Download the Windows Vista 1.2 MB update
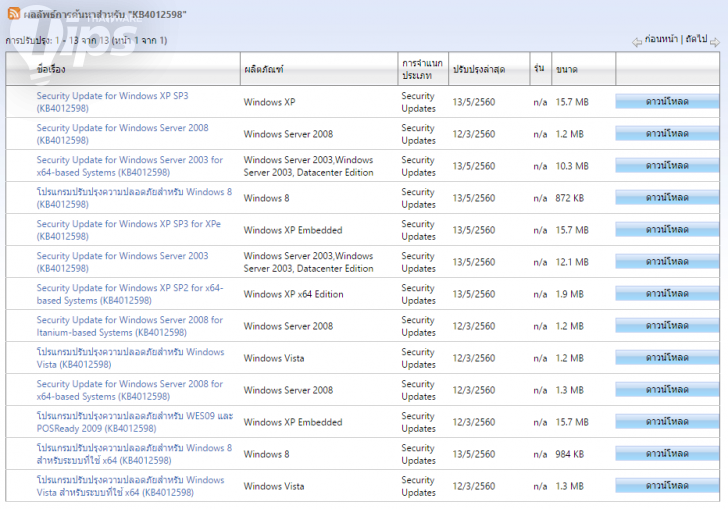Viewport: 728px width, 509px height. point(667,358)
